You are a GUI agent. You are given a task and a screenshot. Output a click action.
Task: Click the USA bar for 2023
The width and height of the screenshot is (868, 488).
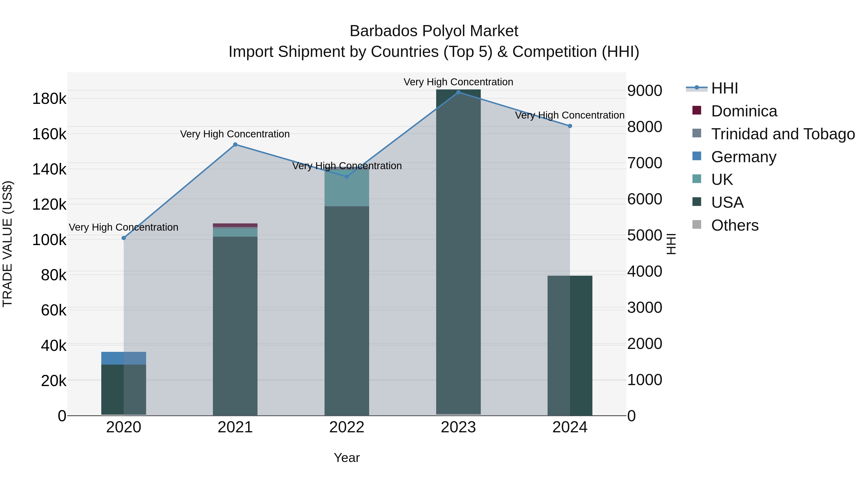coord(458,252)
